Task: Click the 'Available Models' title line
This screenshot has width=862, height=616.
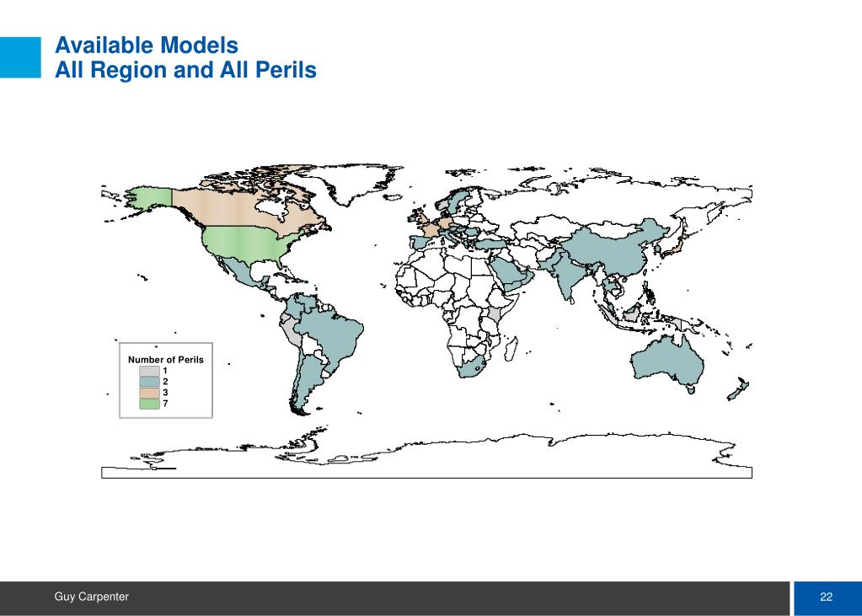Action: [147, 46]
